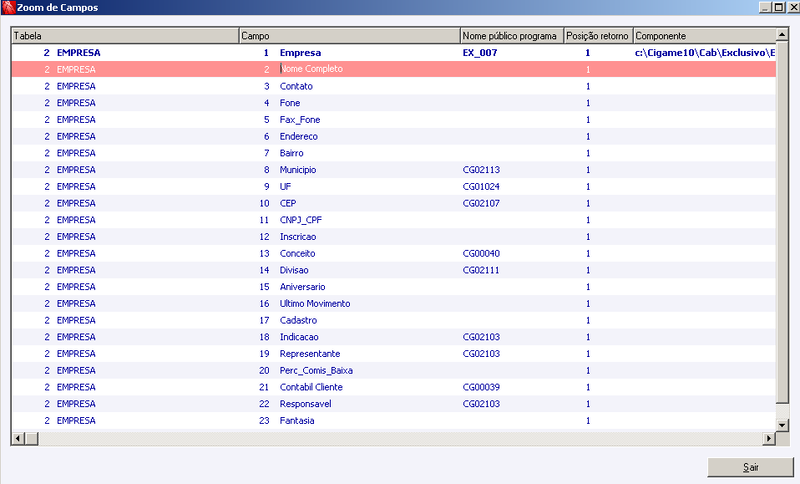Click the Posição retorno column header

(x=598, y=36)
